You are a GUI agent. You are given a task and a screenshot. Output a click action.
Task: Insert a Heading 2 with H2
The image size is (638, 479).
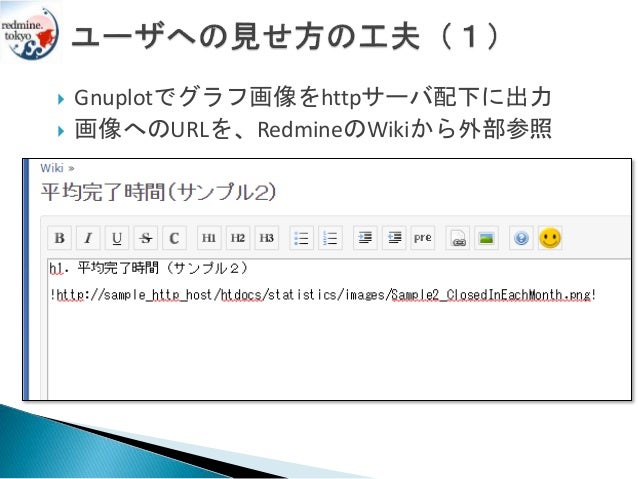tap(238, 238)
